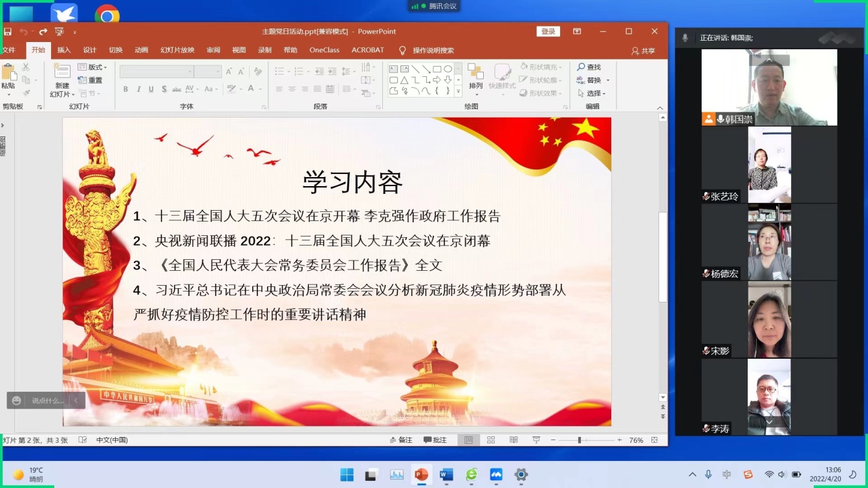Click the Save icon in quick access toolbar

coord(8,32)
